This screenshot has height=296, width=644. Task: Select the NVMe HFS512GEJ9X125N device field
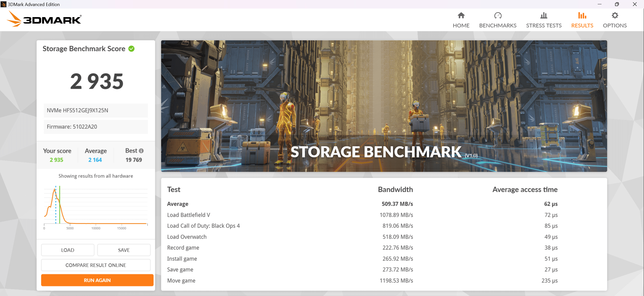(x=96, y=110)
